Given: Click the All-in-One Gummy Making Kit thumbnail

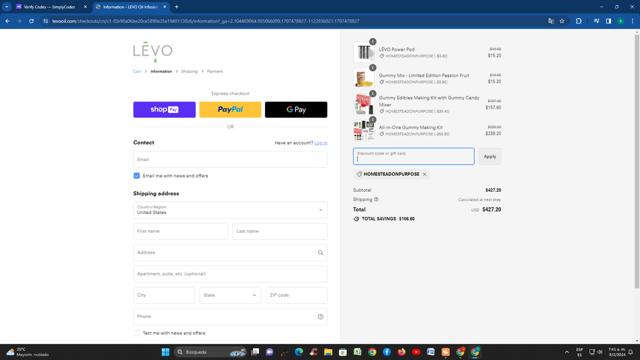Looking at the screenshot, I should pos(364,131).
